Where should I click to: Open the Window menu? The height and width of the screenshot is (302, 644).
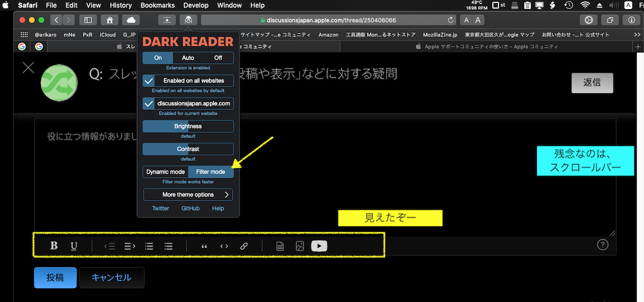pos(229,5)
